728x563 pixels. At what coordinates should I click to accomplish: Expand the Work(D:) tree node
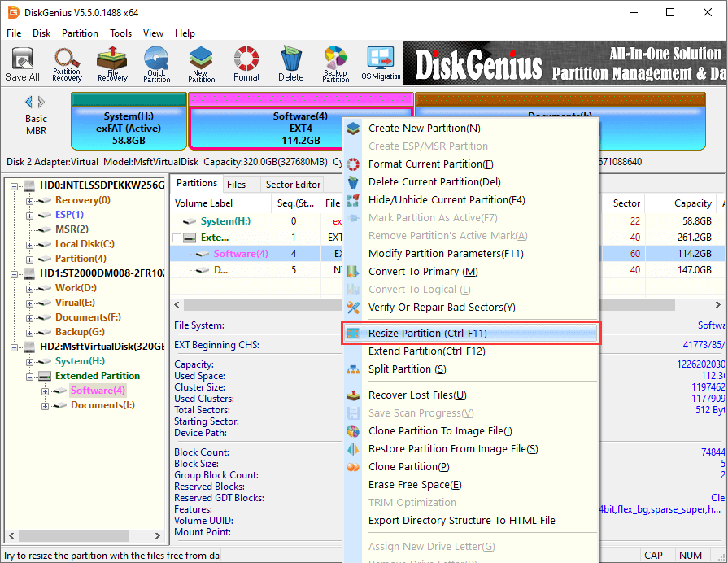point(30,288)
